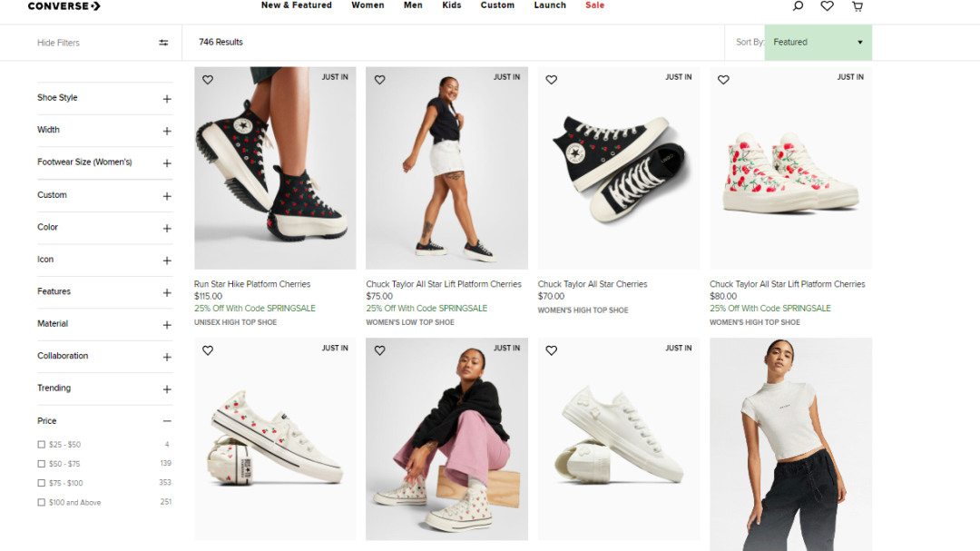Image resolution: width=980 pixels, height=551 pixels.
Task: Tick the $100 and Above checkbox
Action: click(42, 502)
